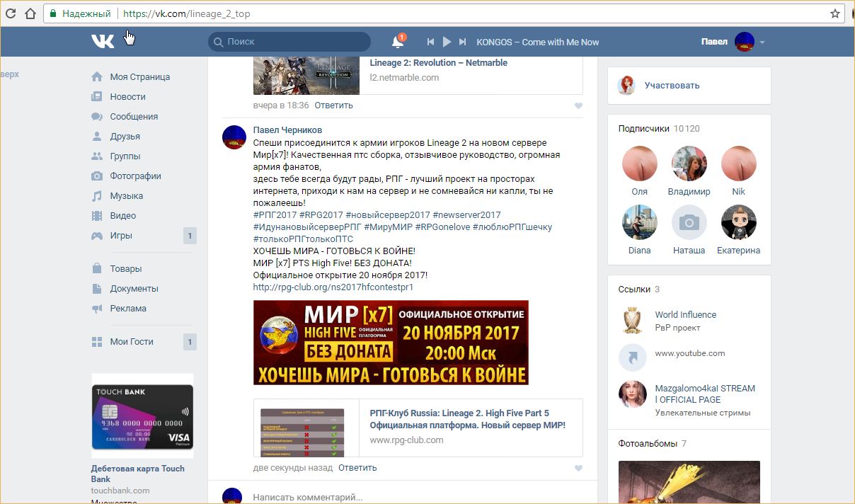Click the Мои Гости apps icon
The width and height of the screenshot is (855, 504).
pyautogui.click(x=97, y=341)
